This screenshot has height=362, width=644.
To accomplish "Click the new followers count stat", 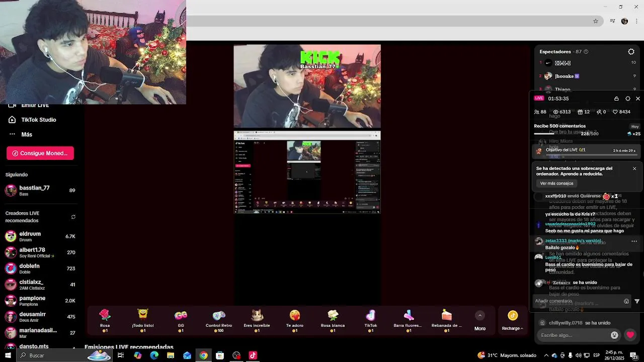I will (601, 112).
